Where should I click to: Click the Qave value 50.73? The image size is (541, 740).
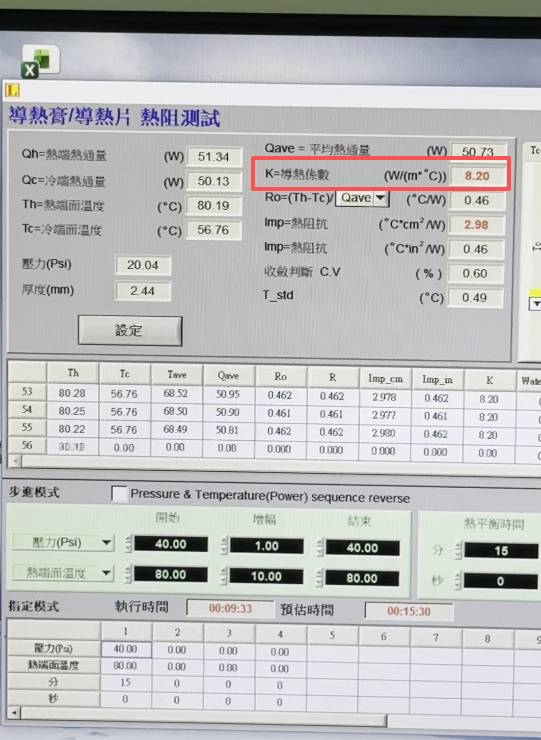click(478, 151)
